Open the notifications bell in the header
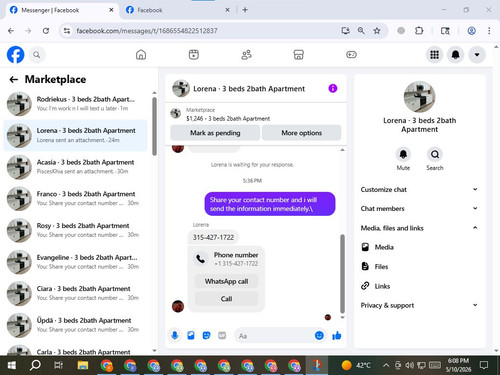 [456, 55]
